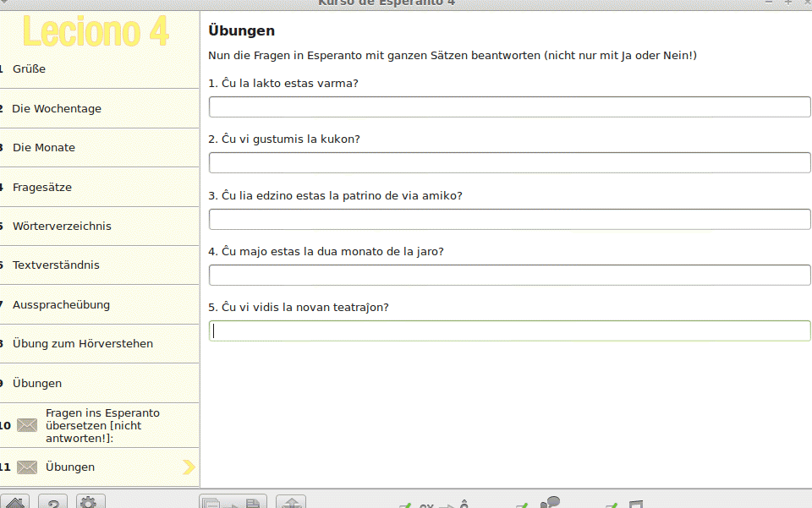This screenshot has width=812, height=508.
Task: Open settings via the gear icon
Action: pos(91,501)
